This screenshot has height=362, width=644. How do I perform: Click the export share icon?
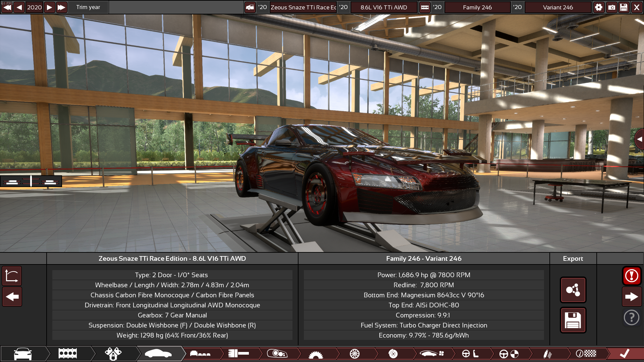(573, 290)
